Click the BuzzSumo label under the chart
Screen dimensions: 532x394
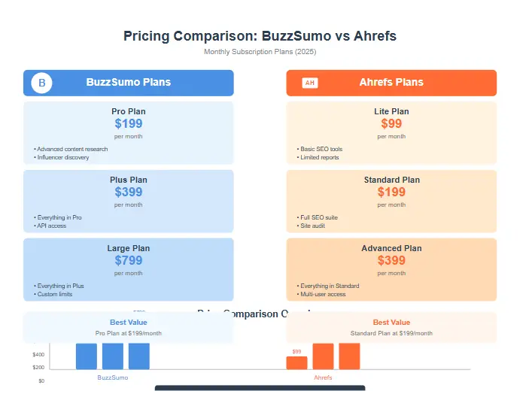point(113,377)
